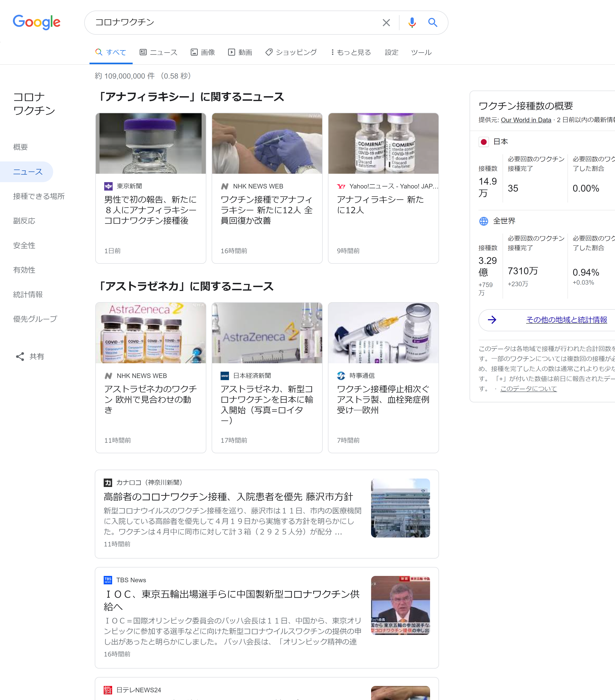Start voice search with the microphone icon
Viewport: 615px width, 700px height.
412,23
